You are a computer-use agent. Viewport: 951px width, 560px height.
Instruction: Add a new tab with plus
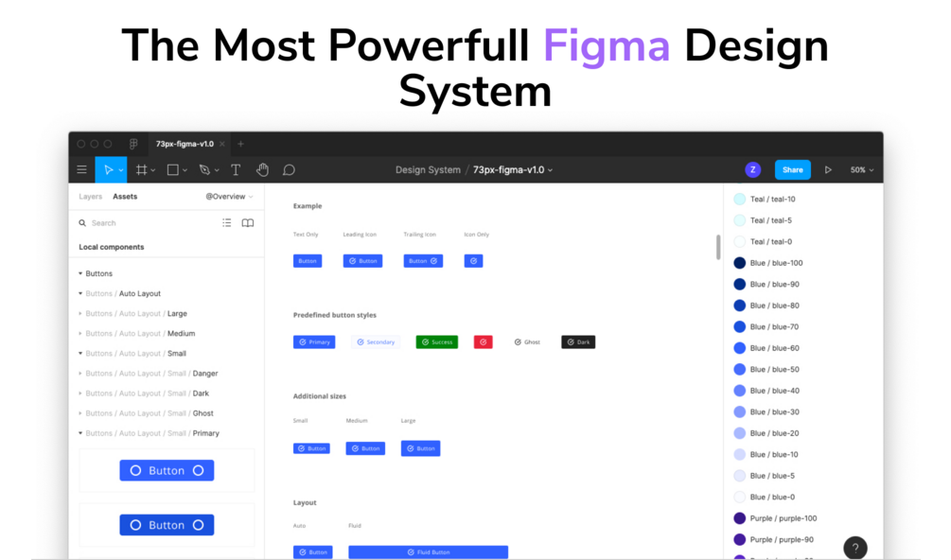tap(240, 144)
